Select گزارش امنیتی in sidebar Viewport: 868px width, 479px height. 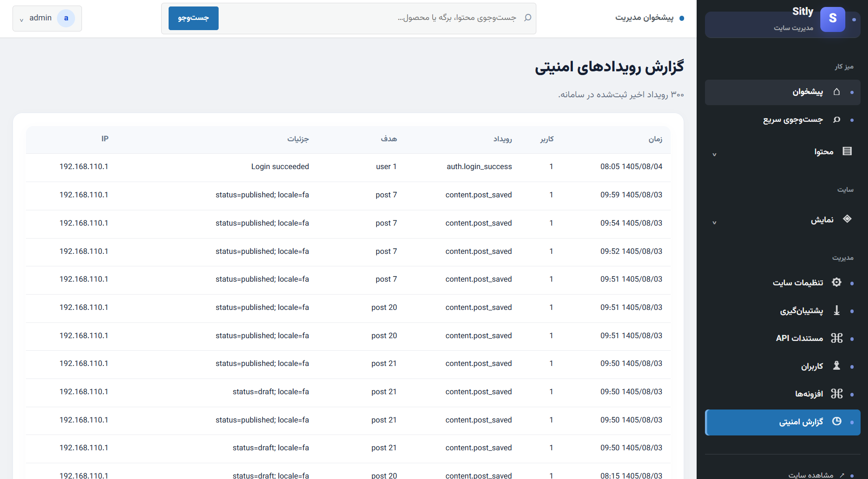(x=782, y=422)
